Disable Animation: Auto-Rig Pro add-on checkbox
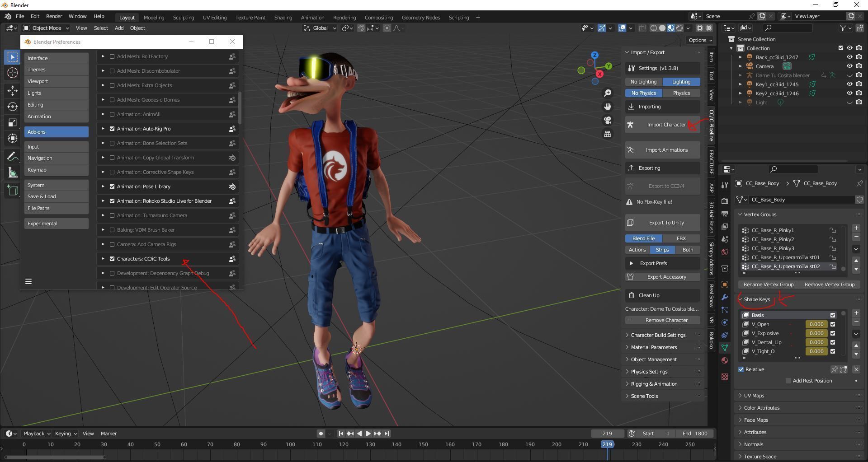 click(112, 129)
